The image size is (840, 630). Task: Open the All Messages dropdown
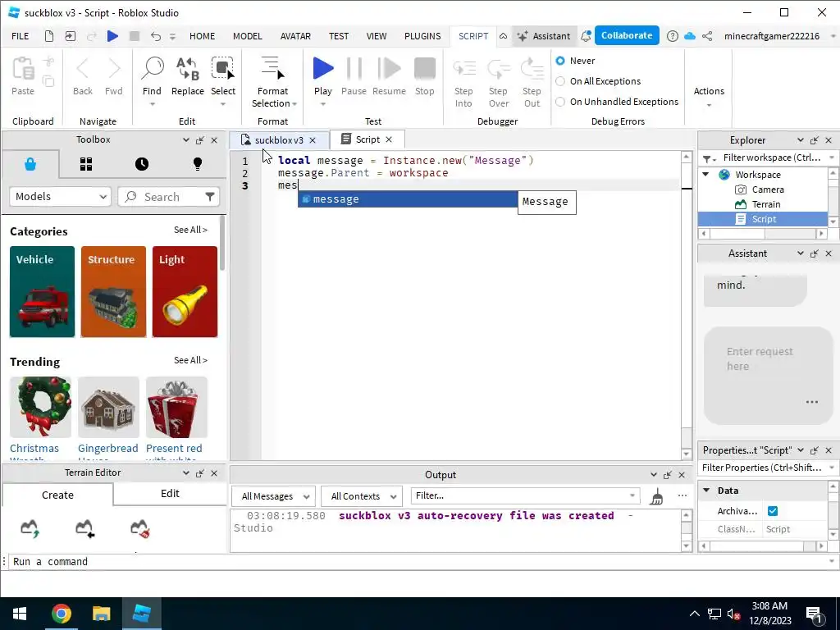point(273,496)
